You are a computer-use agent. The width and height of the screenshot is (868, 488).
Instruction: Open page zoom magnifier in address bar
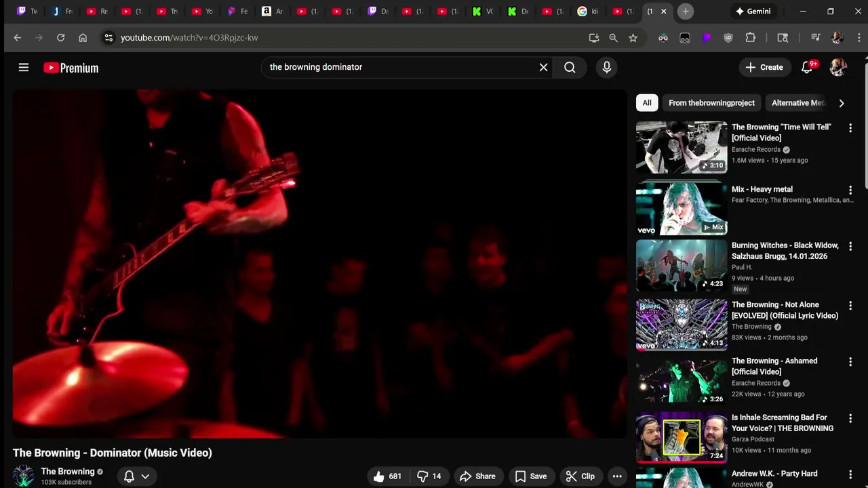614,38
